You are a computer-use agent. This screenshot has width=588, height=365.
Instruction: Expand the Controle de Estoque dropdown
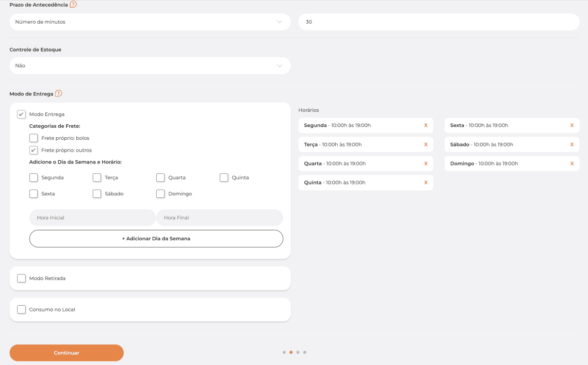(150, 66)
